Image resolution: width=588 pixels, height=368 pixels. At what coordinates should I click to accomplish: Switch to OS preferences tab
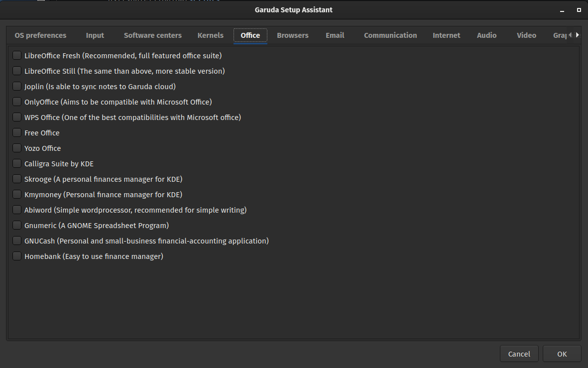click(40, 35)
